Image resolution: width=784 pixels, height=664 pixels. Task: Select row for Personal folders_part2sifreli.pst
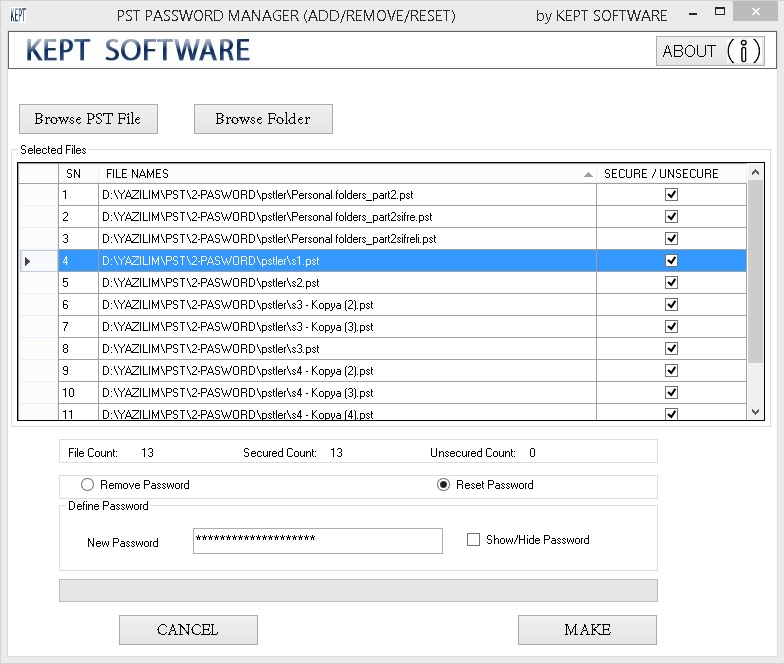point(348,238)
